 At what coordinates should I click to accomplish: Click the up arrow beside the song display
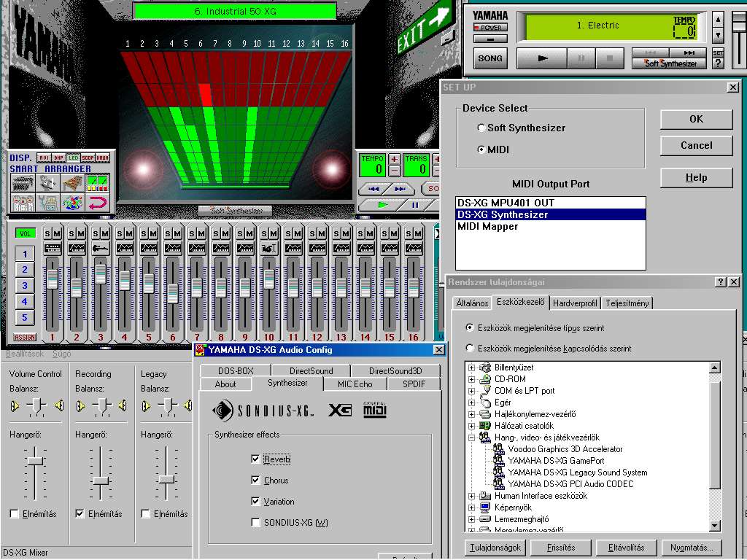718,20
